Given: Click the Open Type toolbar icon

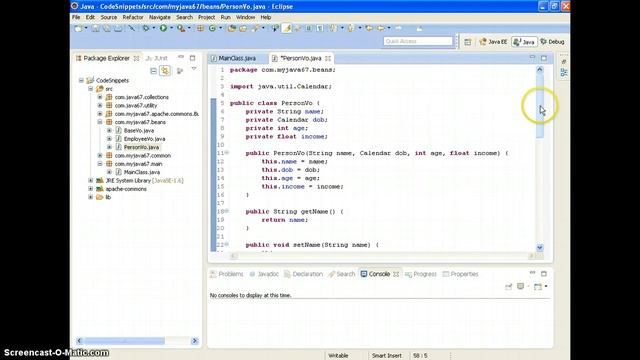Looking at the screenshot, I should pos(232,28).
